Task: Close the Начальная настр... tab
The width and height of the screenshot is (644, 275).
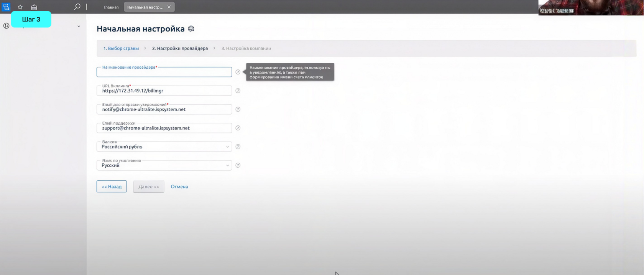Action: [169, 7]
